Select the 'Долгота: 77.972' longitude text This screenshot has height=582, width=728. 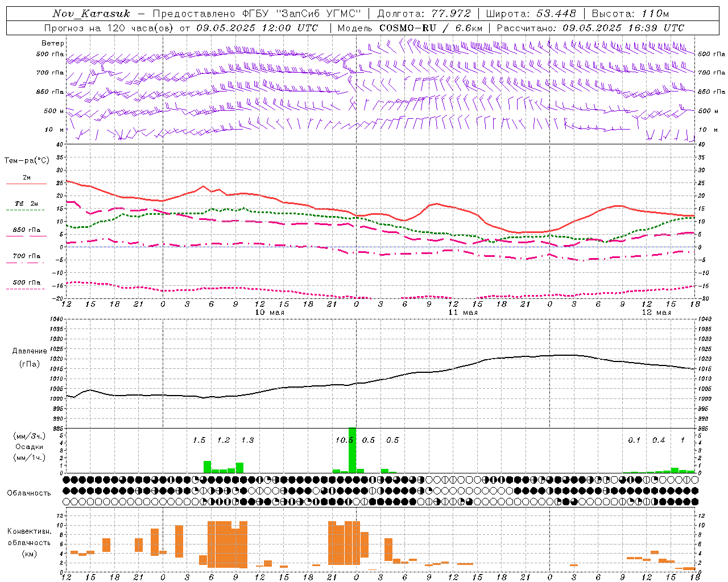point(424,14)
